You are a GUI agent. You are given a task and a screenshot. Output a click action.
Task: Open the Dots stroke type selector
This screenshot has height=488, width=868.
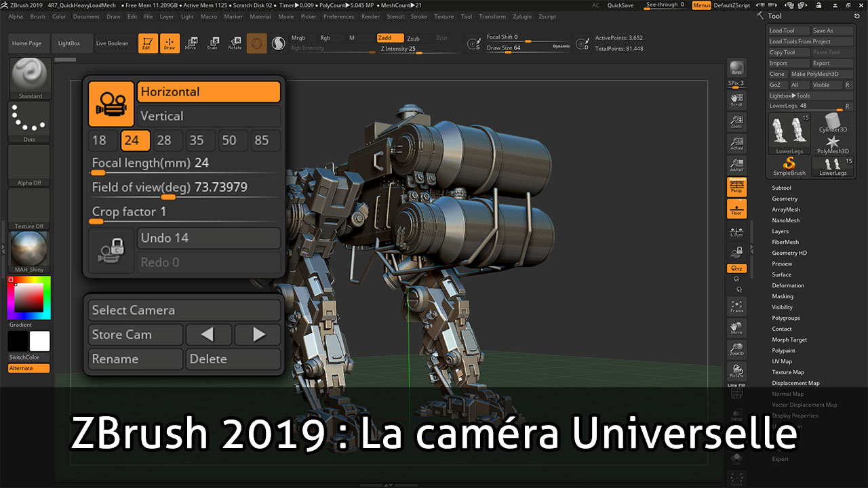(29, 122)
